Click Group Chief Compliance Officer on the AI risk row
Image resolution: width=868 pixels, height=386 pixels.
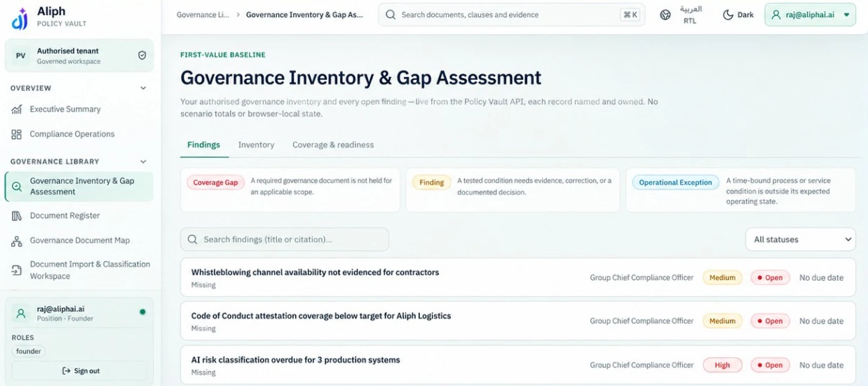tap(642, 365)
